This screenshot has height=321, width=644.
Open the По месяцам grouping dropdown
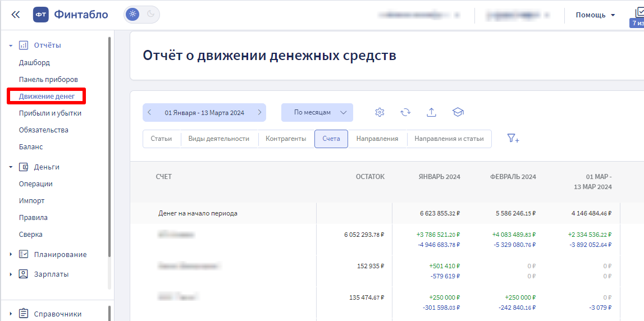[x=317, y=112]
